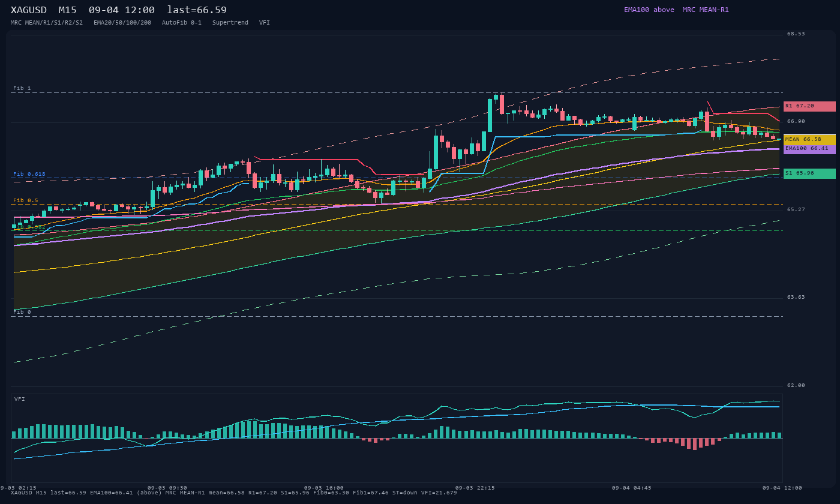
Task: Click the 62.00 price axis label
Action: click(x=796, y=386)
